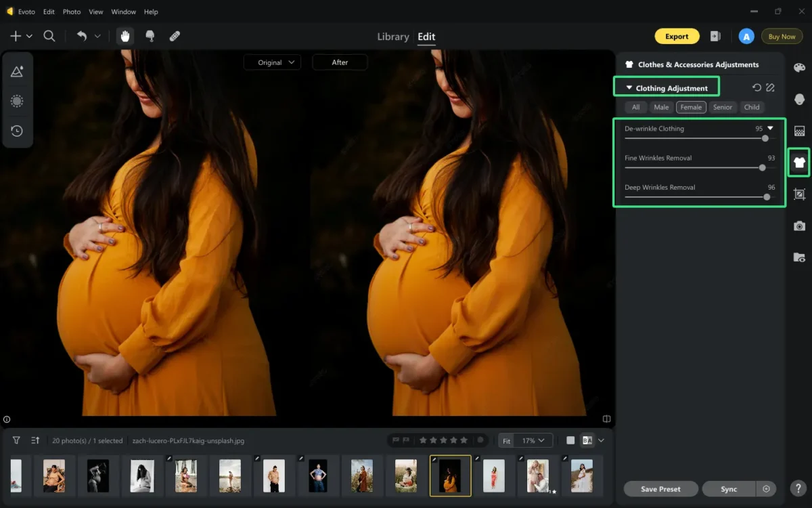Select the couple thumbnail with star rating
The width and height of the screenshot is (812, 508).
(x=538, y=475)
